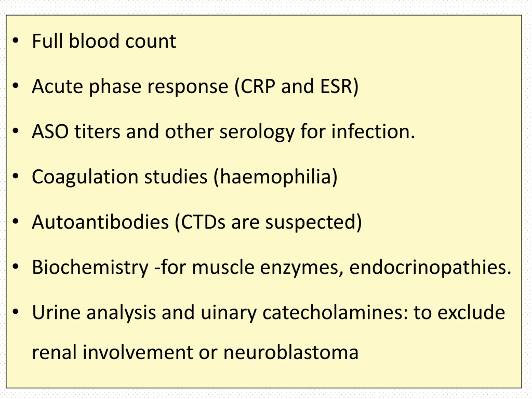Click the '(CTDs are suspected)' text
This screenshot has height=399, width=532.
tap(268, 223)
